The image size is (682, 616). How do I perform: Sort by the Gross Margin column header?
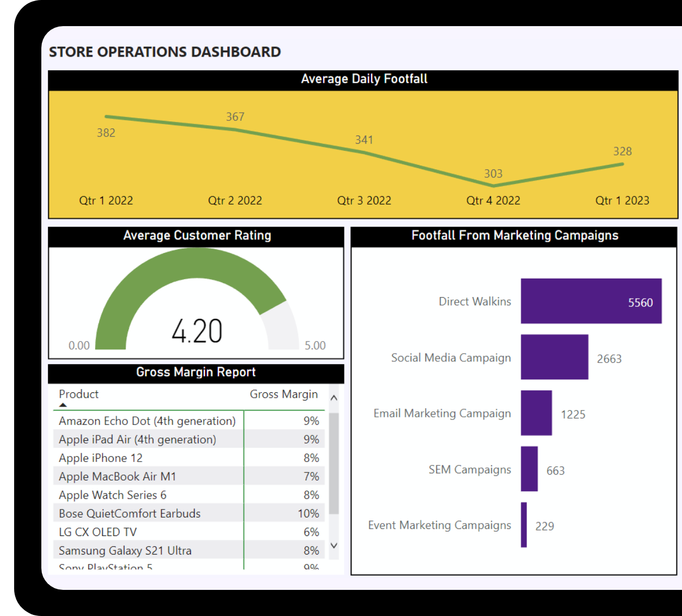pos(284,394)
